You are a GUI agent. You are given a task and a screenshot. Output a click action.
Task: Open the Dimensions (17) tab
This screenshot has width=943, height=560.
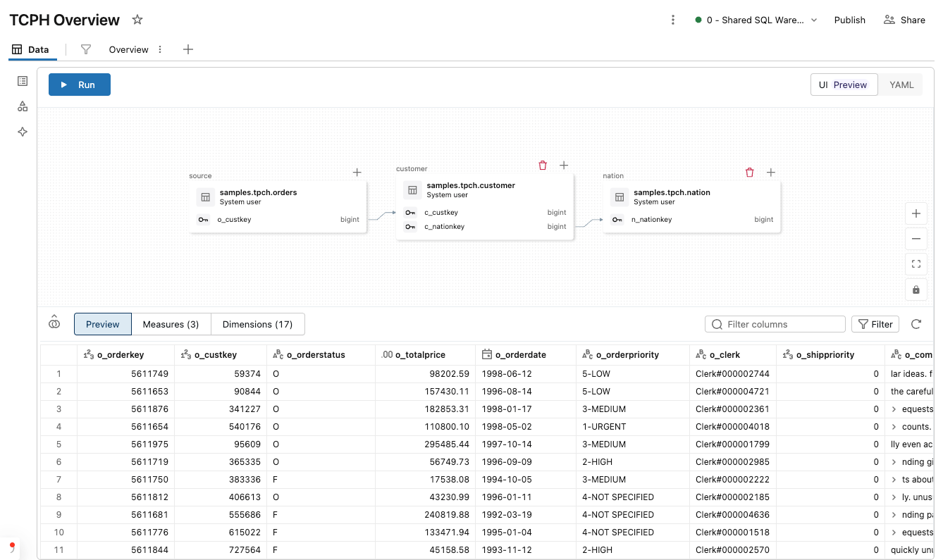point(258,324)
